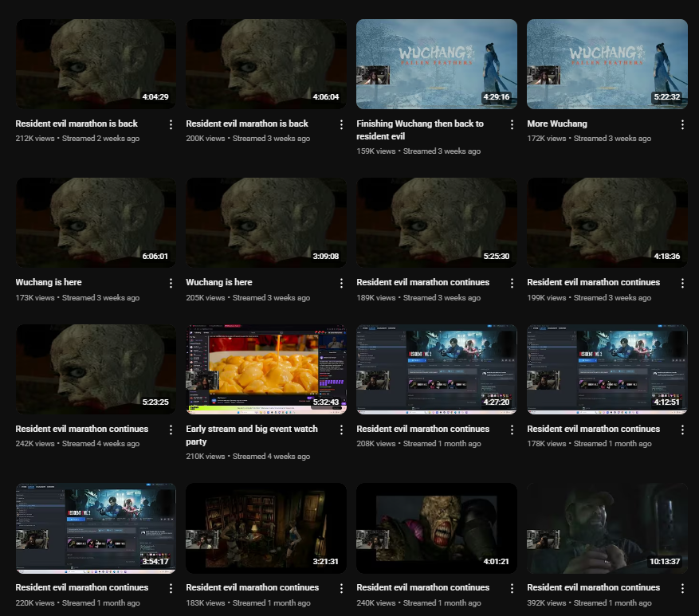Image resolution: width=699 pixels, height=616 pixels.
Task: Open the Early stream and big event watch party title
Action: click(252, 435)
